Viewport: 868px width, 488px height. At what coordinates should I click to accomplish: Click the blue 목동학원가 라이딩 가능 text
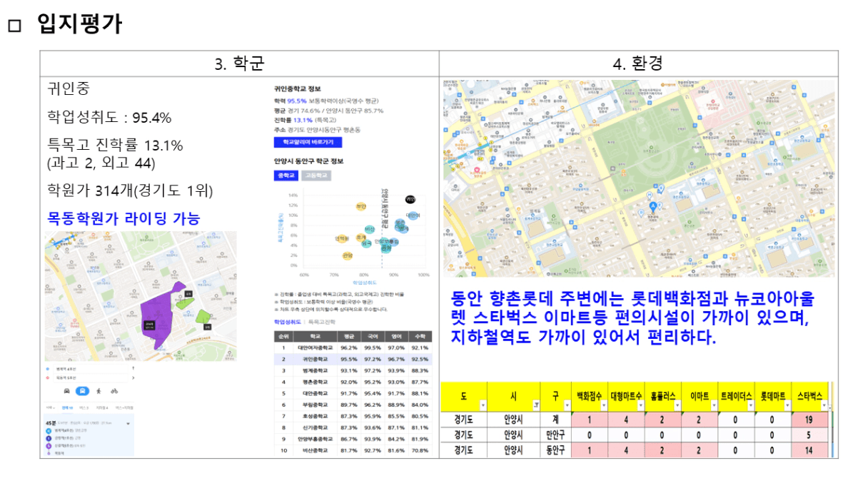(123, 218)
